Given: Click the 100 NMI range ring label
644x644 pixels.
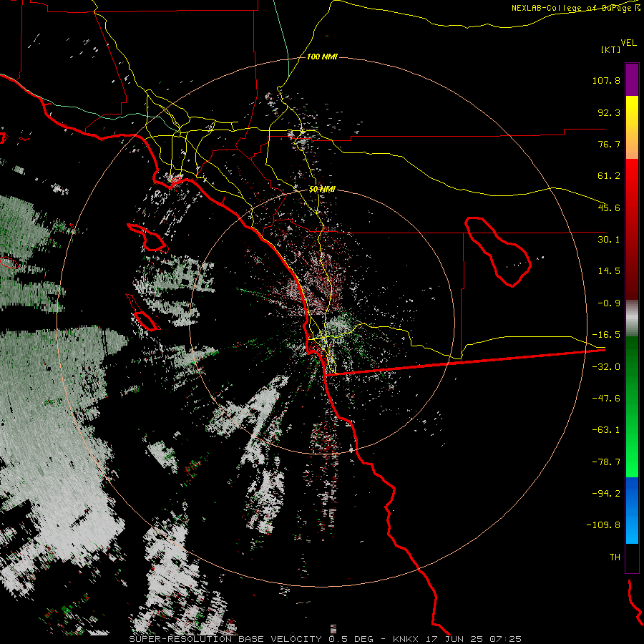Looking at the screenshot, I should coord(322,57).
